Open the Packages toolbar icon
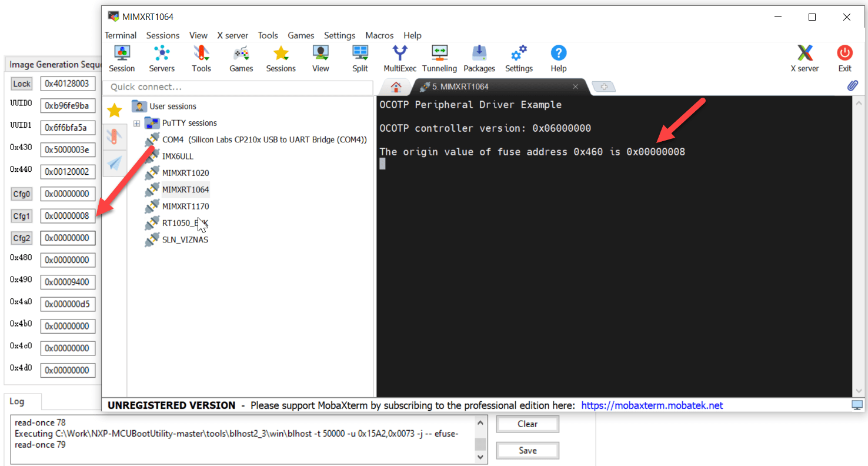 click(x=479, y=59)
